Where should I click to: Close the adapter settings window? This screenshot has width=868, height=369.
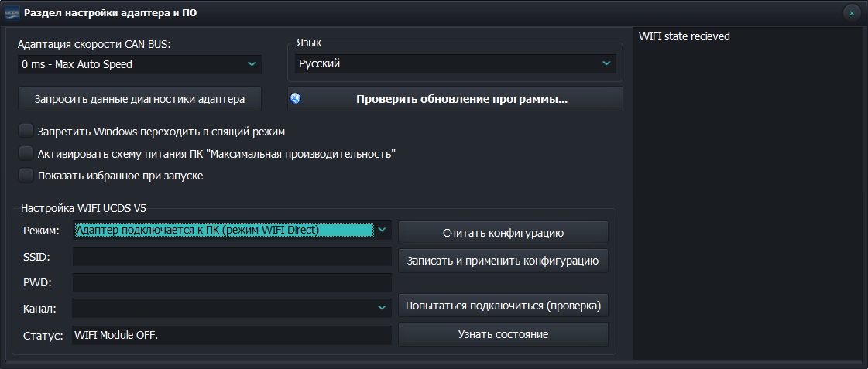click(x=851, y=12)
